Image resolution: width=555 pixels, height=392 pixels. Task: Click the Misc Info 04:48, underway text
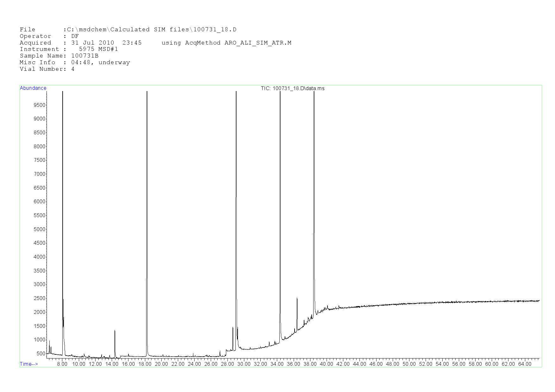click(100, 62)
